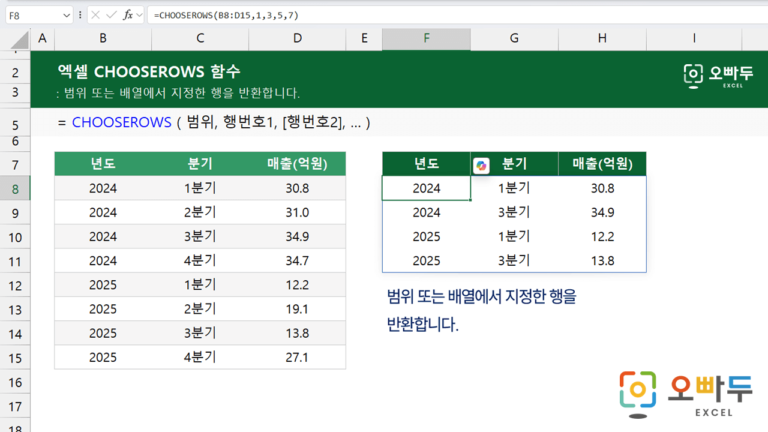Select row 9 header
This screenshot has height=432, width=768.
[15, 213]
